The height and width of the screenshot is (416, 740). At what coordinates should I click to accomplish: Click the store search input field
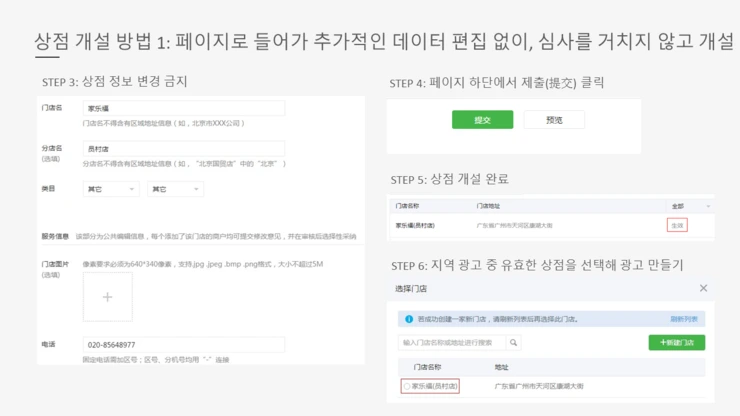pos(452,342)
